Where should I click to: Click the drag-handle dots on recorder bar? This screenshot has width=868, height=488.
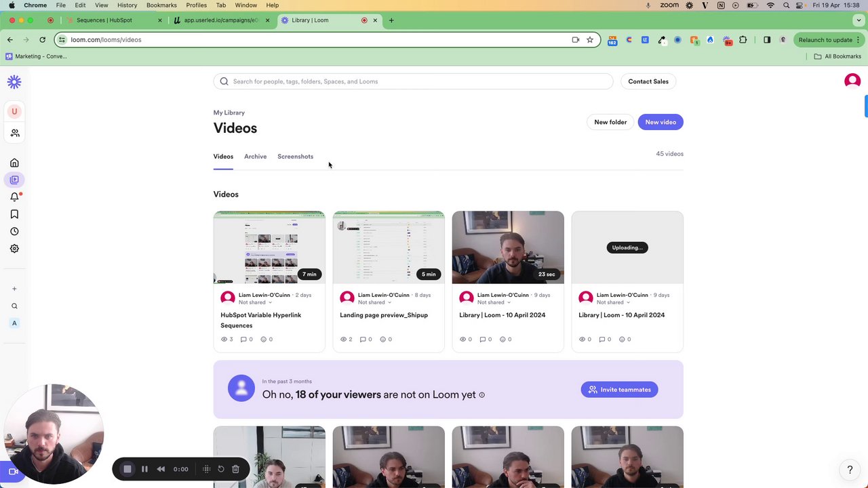click(x=207, y=469)
